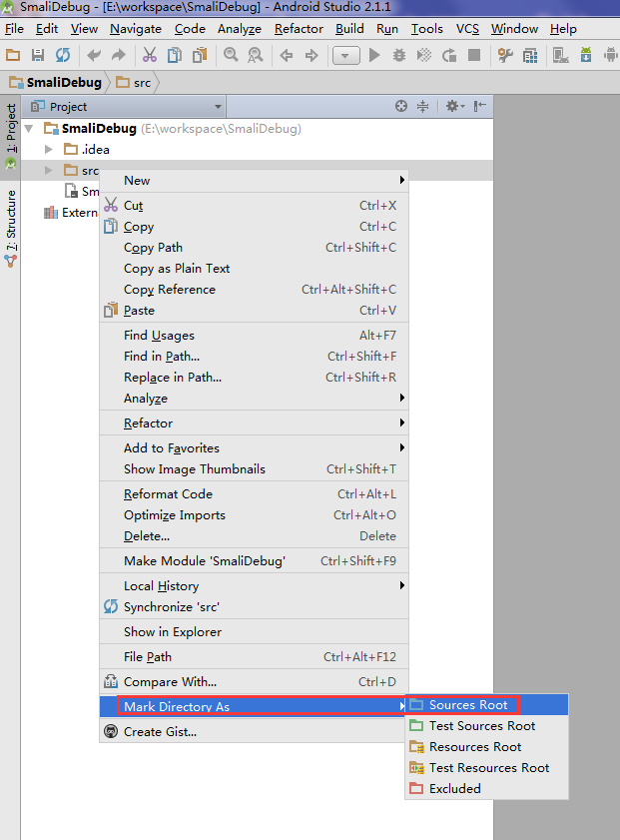
Task: Open the New submenu in context menu
Action: pos(254,181)
